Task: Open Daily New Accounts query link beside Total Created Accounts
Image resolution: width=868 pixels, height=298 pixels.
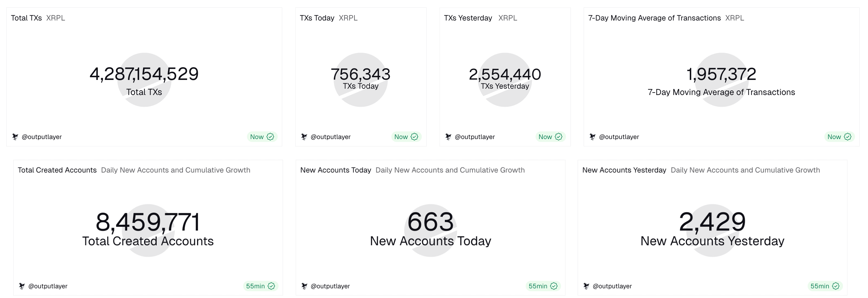Action: tap(176, 170)
